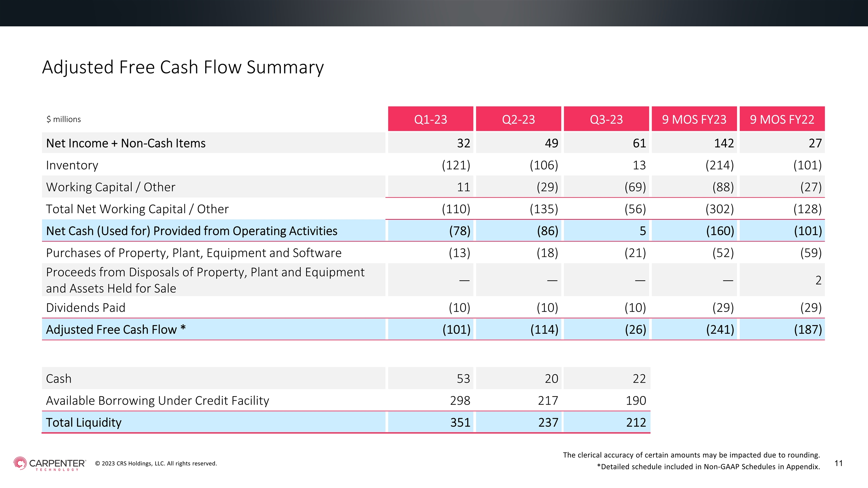Screen dimensions: 868x488
Task: Click Cash value 53 for Q1-23
Action: click(x=463, y=379)
